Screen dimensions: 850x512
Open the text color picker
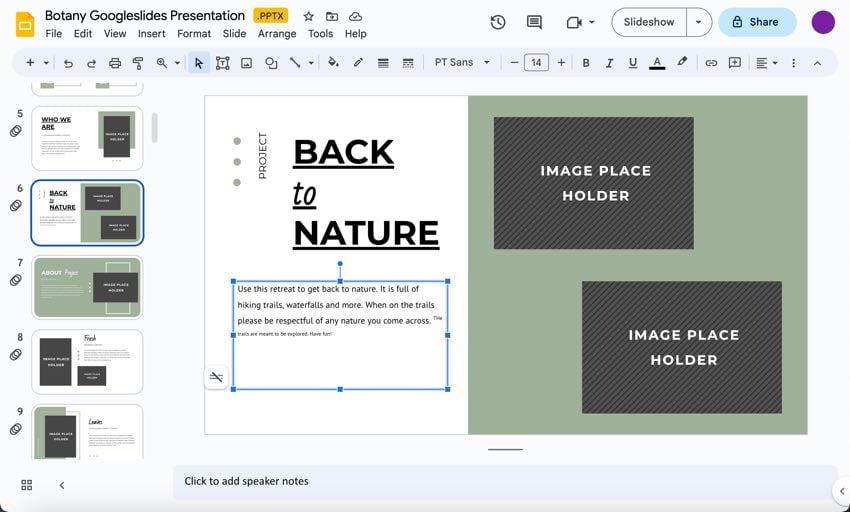657,63
